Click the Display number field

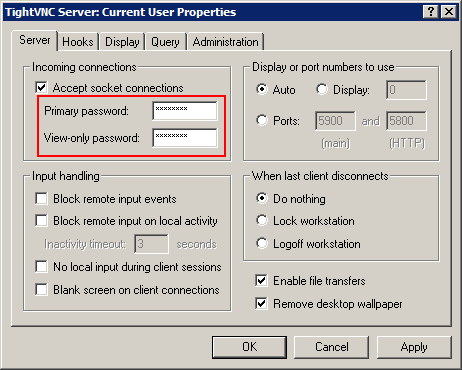point(406,90)
